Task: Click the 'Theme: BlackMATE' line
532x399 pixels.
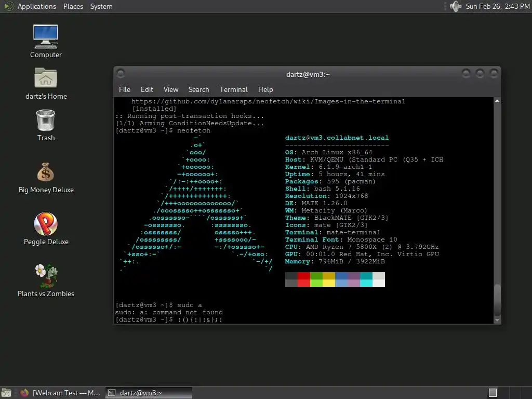Action: click(337, 218)
